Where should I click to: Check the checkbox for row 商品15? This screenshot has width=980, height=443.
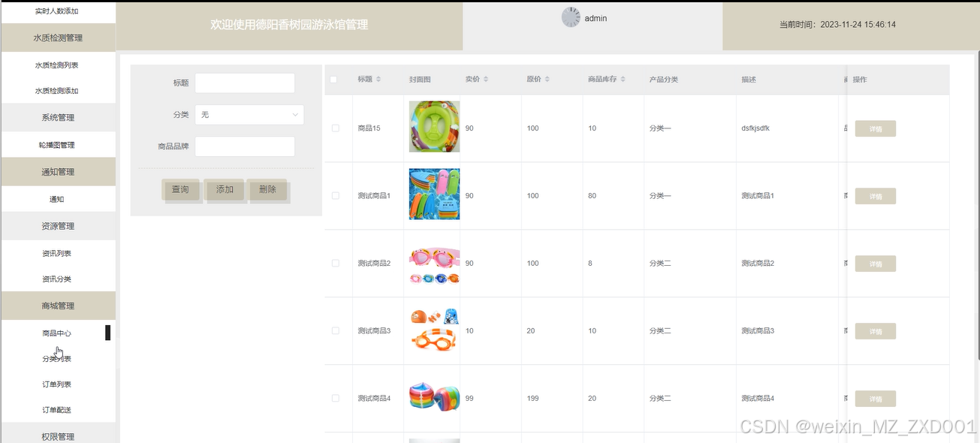coord(336,128)
